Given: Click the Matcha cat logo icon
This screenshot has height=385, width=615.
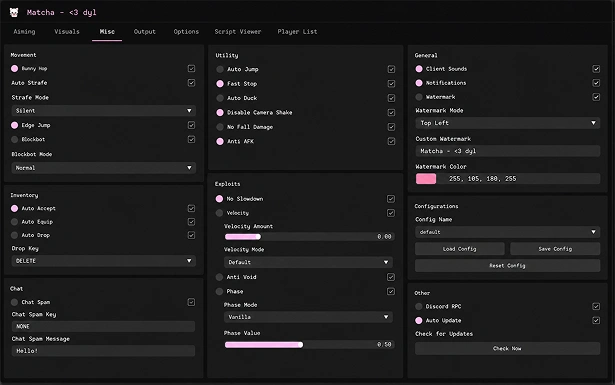Looking at the screenshot, I should click(x=14, y=13).
